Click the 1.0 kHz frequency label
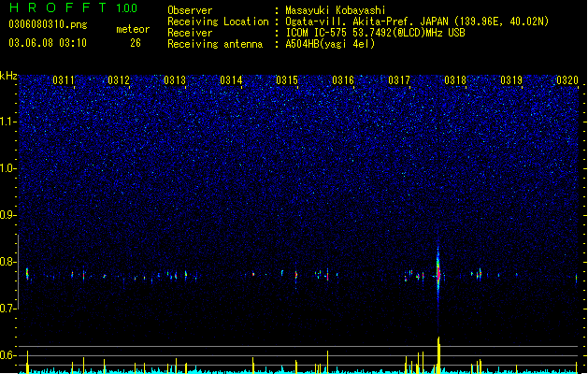The image size is (588, 374). (x=8, y=168)
